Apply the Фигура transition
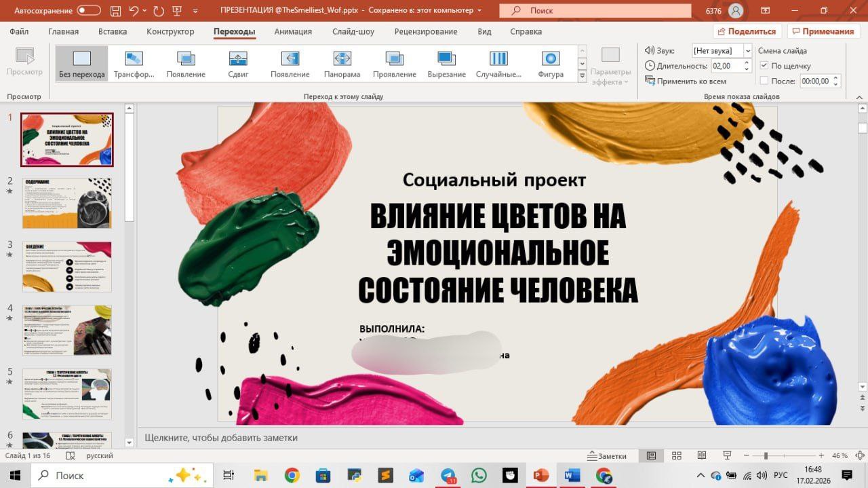The image size is (868, 488). point(551,64)
